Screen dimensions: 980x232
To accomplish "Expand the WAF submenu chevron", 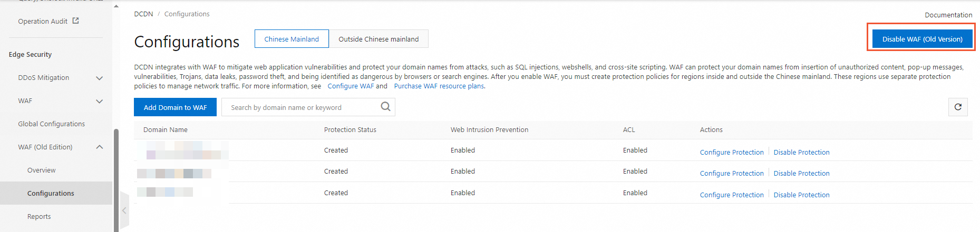I will point(99,101).
